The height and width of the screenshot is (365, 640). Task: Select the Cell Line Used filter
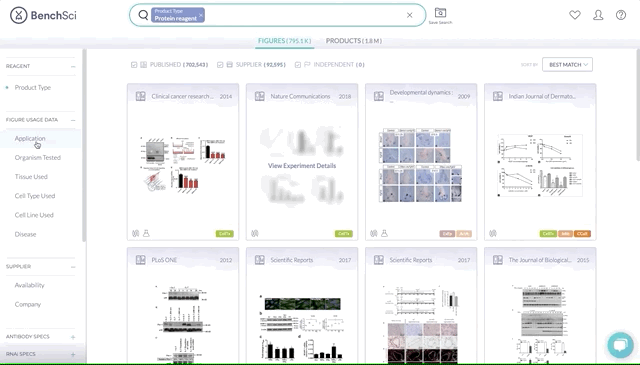click(x=34, y=215)
